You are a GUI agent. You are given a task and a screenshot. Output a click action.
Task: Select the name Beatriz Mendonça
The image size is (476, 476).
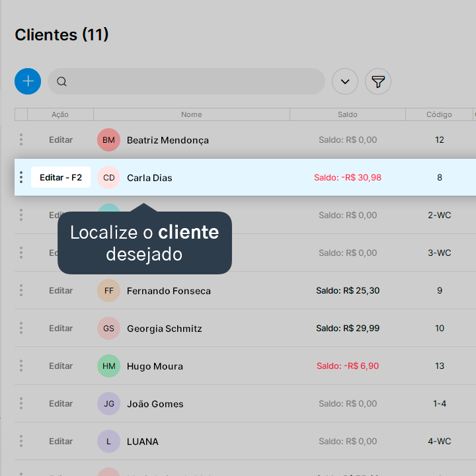pos(167,140)
